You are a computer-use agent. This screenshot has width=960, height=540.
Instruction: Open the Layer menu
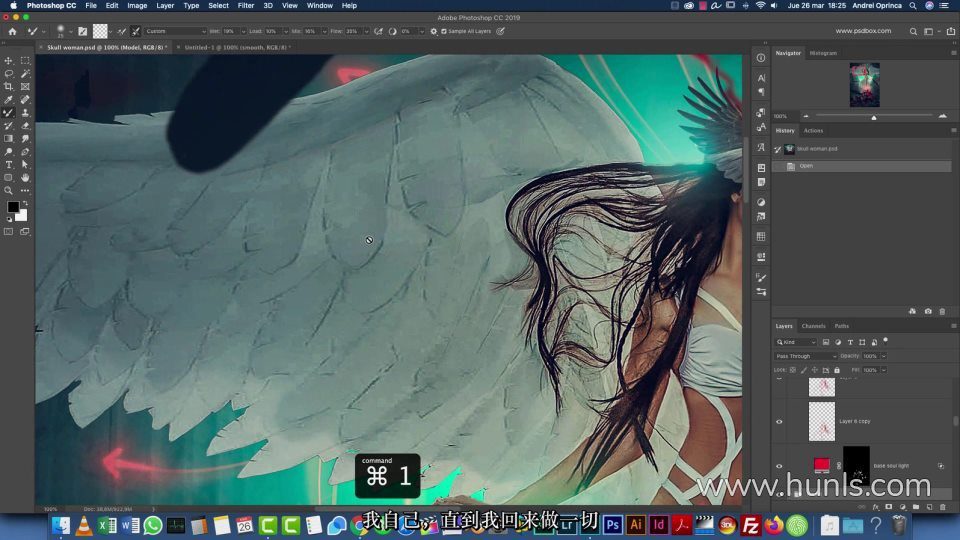pos(165,6)
